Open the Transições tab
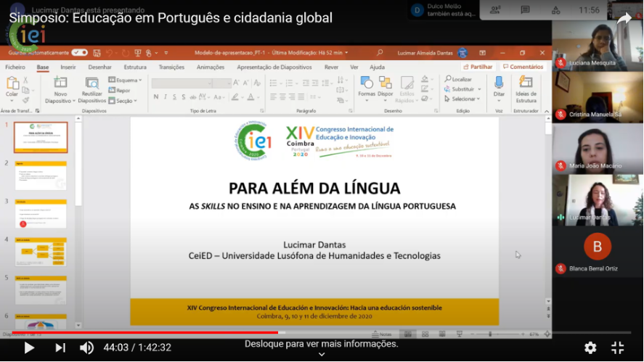 click(x=171, y=67)
